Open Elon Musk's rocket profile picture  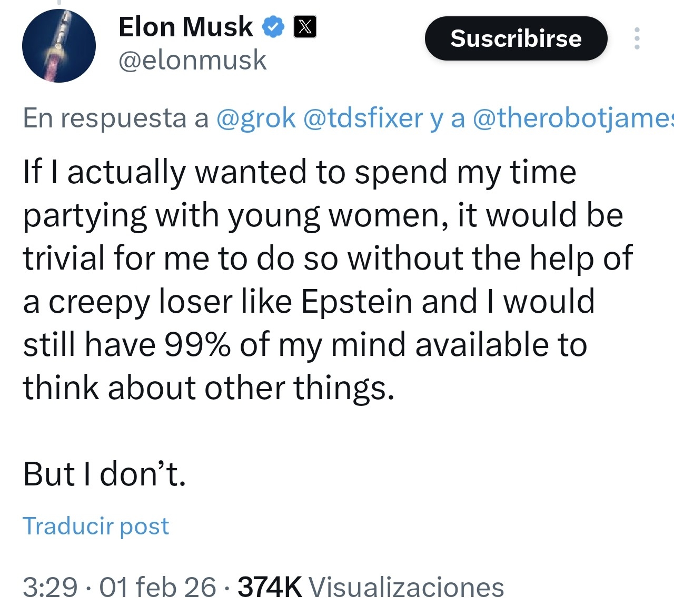[x=59, y=46]
